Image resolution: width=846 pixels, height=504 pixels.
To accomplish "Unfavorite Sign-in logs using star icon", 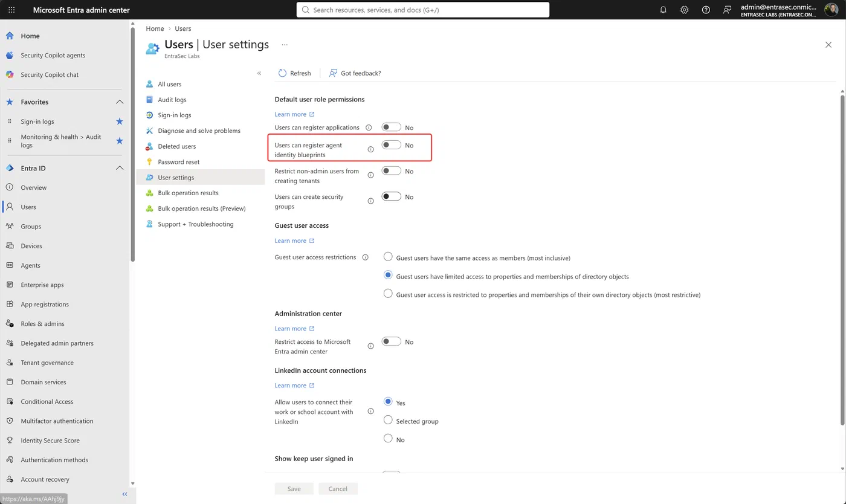I will [x=120, y=121].
